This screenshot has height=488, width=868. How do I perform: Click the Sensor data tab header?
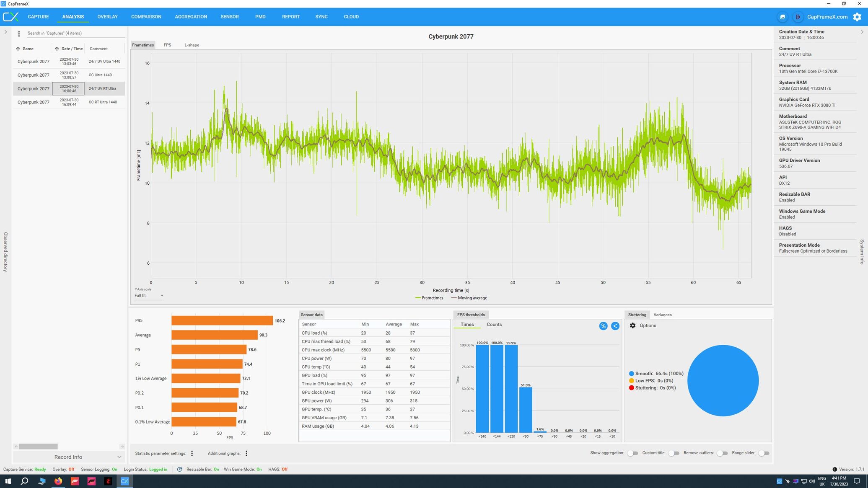pyautogui.click(x=311, y=315)
